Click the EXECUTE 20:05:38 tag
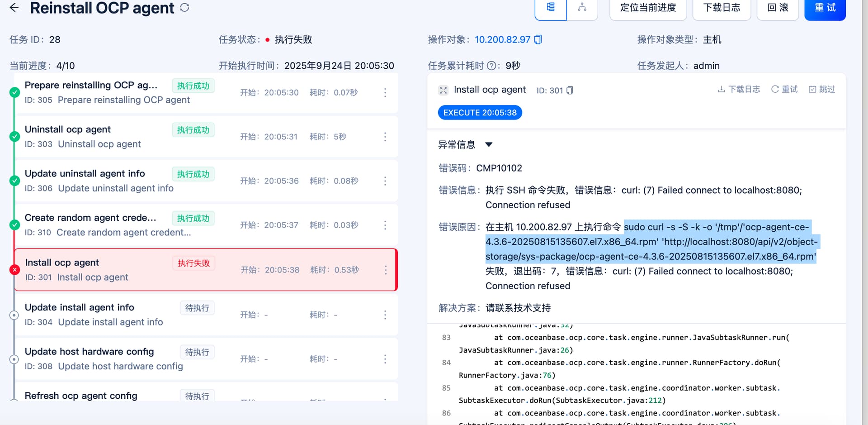The height and width of the screenshot is (425, 868). [x=480, y=113]
